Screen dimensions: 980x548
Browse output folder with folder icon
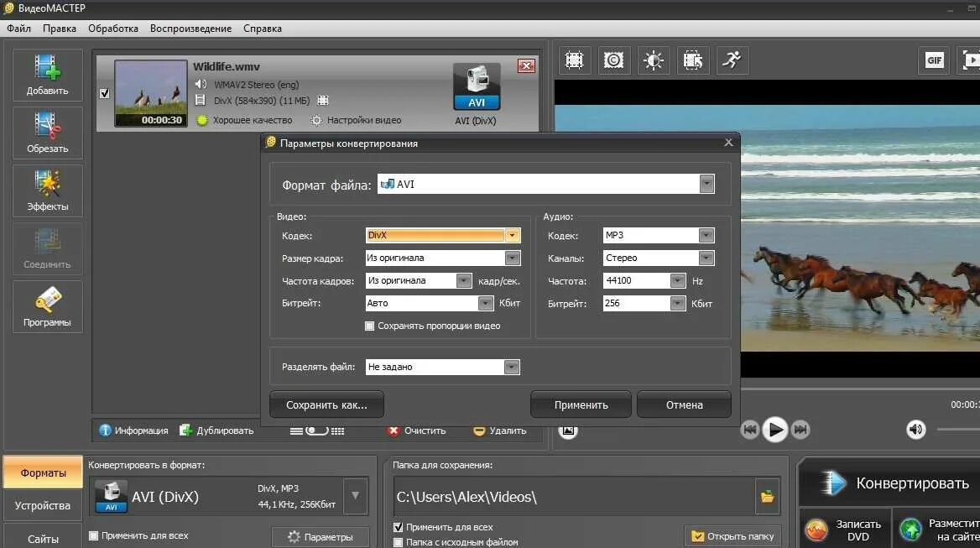coord(768,497)
